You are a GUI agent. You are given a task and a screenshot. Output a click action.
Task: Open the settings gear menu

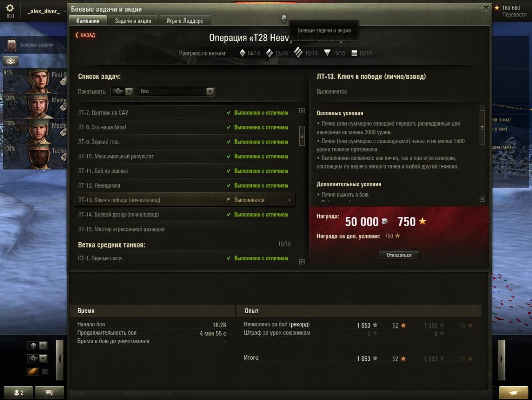click(x=10, y=8)
